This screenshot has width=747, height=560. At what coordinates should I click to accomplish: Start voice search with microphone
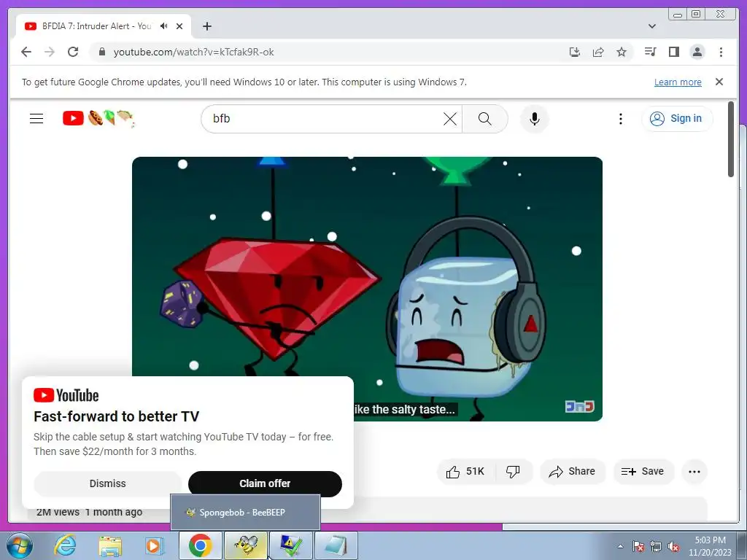[535, 119]
